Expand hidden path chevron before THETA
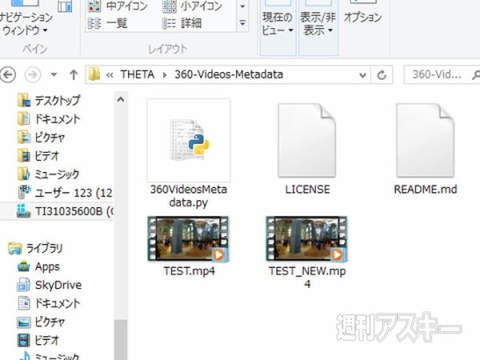The image size is (480, 360). (110, 75)
